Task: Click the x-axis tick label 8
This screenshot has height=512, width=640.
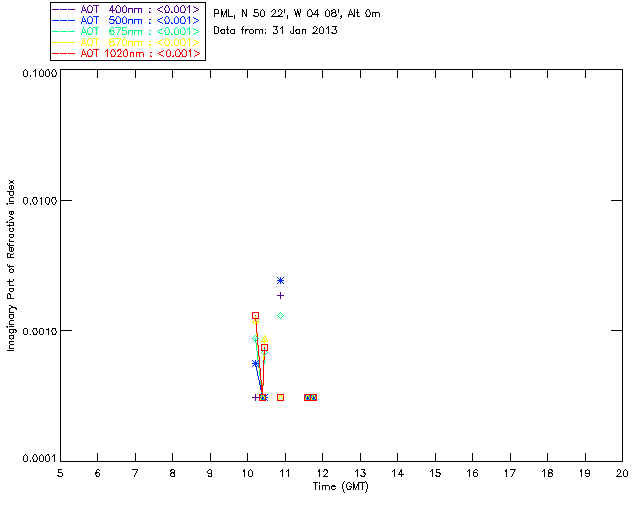Action: click(173, 473)
